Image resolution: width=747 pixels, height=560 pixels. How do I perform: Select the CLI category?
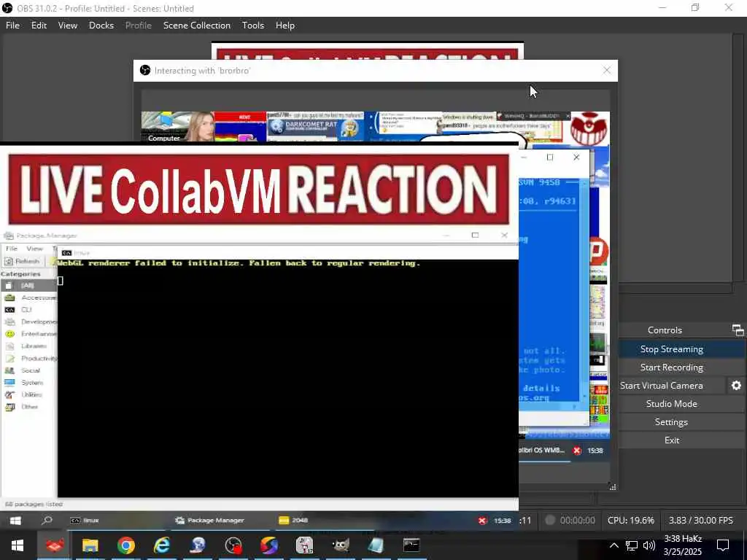28,309
